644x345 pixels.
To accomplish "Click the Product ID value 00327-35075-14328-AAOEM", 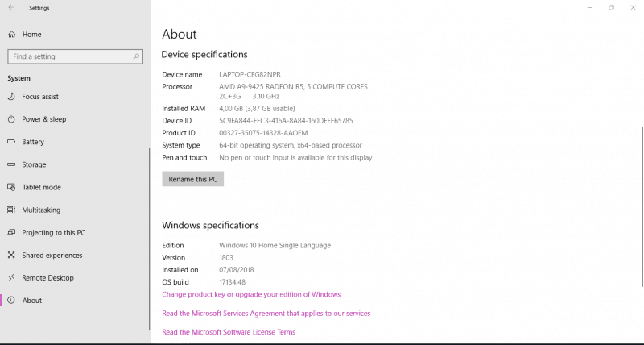I will [263, 133].
